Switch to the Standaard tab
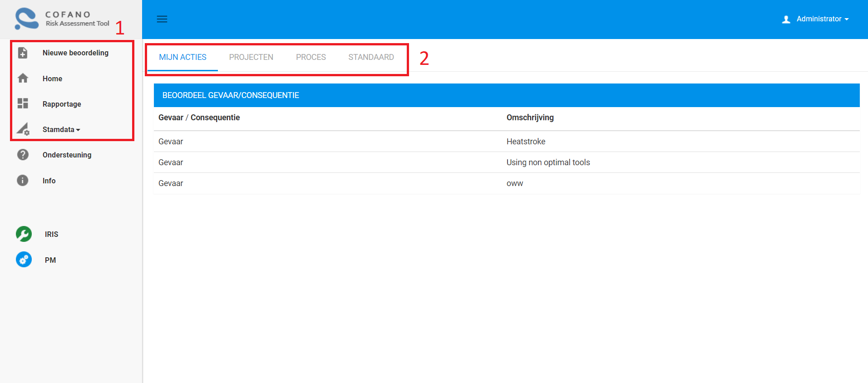This screenshot has height=383, width=868. coord(371,57)
